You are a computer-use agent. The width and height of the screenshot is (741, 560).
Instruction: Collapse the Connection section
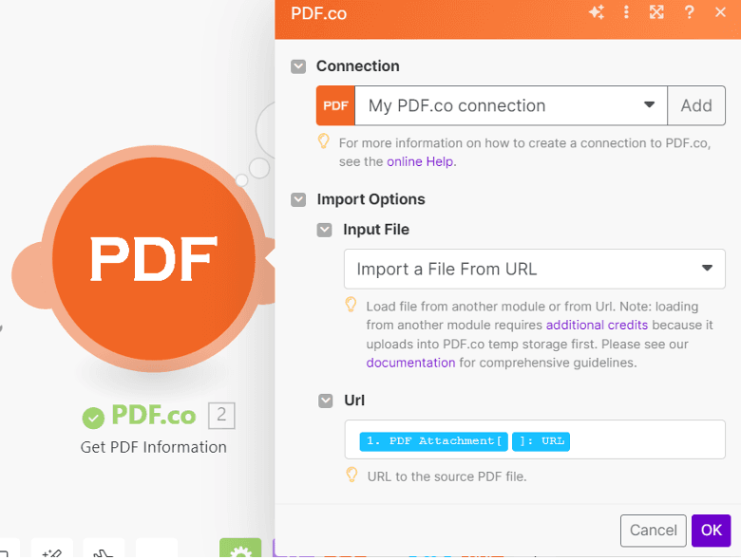tap(298, 66)
